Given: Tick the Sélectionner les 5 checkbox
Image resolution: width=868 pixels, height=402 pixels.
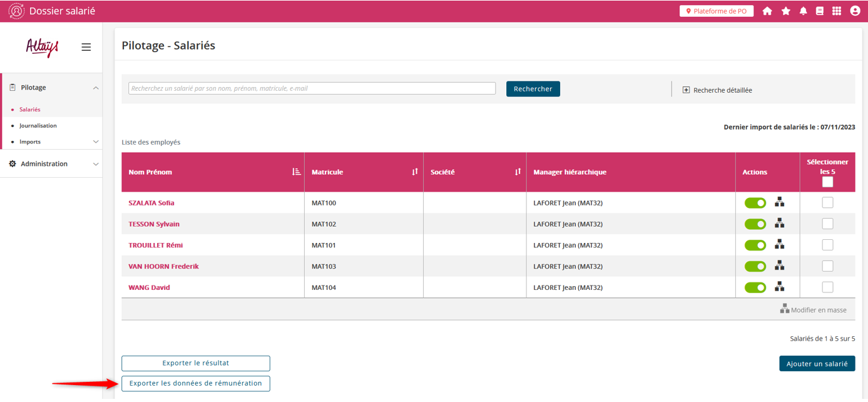Looking at the screenshot, I should (x=827, y=182).
